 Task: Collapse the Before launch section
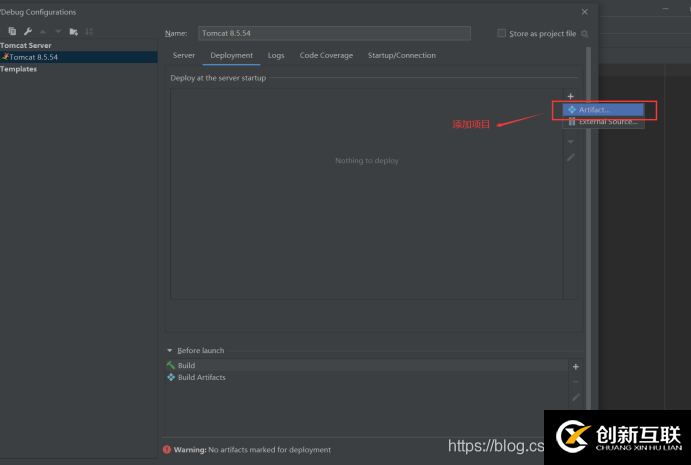pyautogui.click(x=170, y=350)
